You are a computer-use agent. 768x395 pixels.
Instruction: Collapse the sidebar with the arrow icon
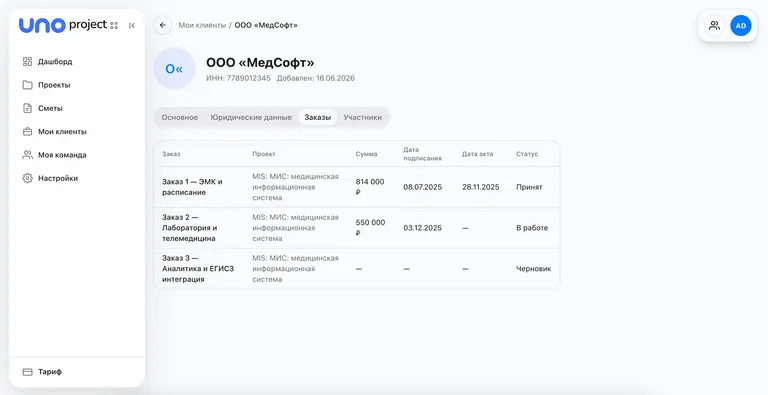(131, 25)
